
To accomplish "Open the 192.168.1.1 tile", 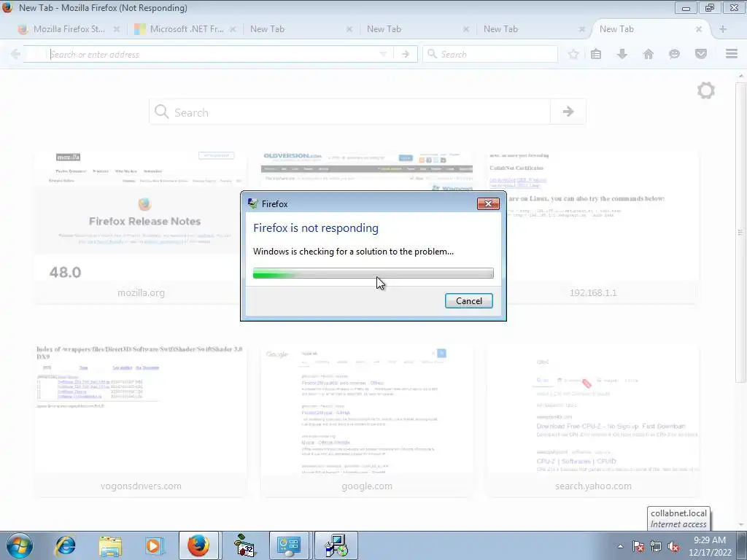I will 593,227.
